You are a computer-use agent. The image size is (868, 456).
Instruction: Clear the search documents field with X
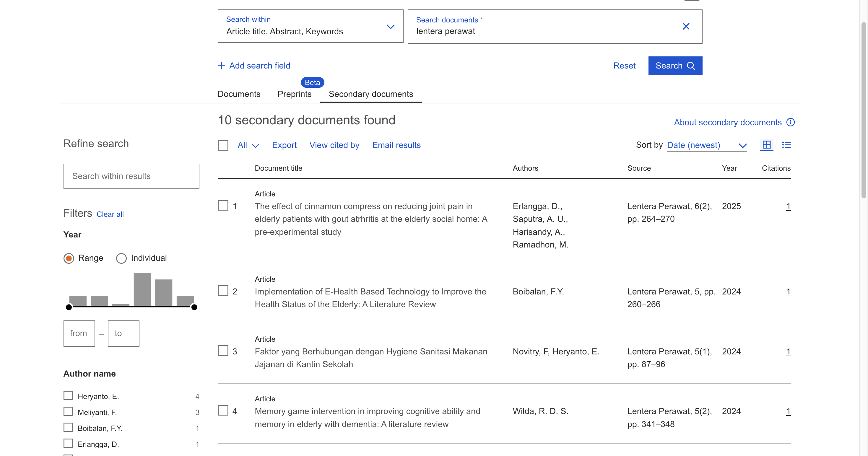(686, 26)
